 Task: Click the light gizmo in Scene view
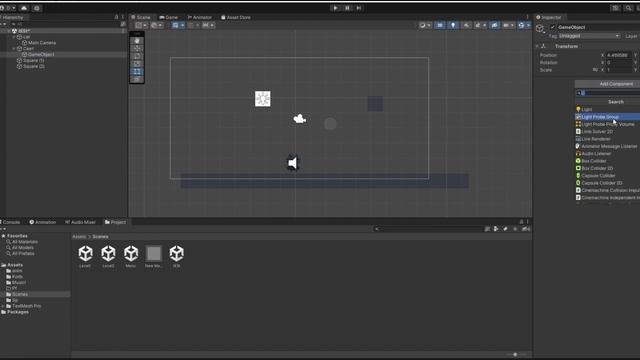[x=262, y=99]
